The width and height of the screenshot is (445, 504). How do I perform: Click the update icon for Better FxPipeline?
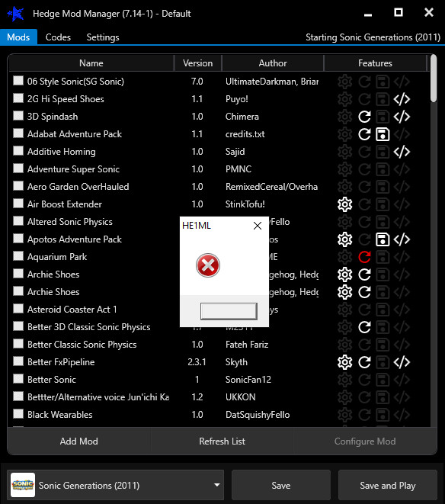(364, 362)
